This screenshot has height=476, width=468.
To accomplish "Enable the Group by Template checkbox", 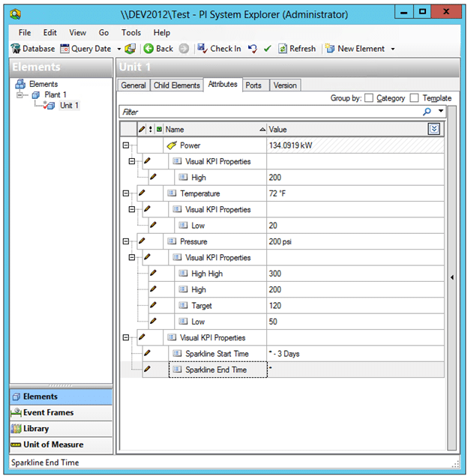I will click(x=415, y=98).
